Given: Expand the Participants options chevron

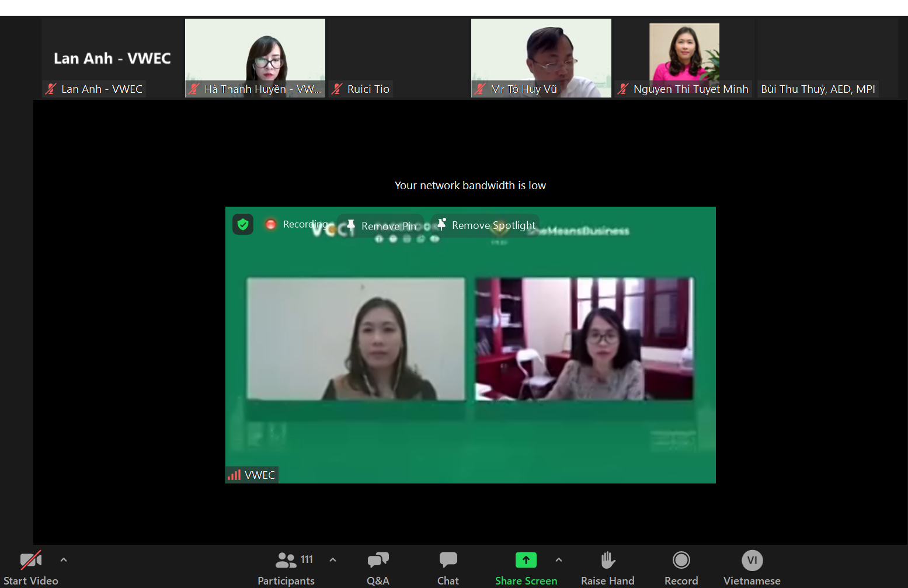Looking at the screenshot, I should 333,560.
